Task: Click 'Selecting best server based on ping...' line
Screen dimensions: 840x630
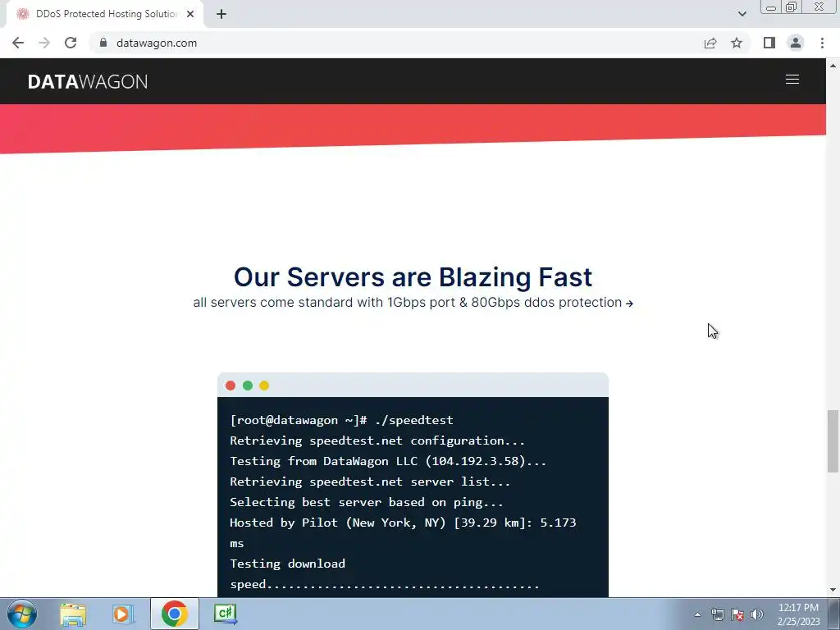Action: tap(367, 502)
